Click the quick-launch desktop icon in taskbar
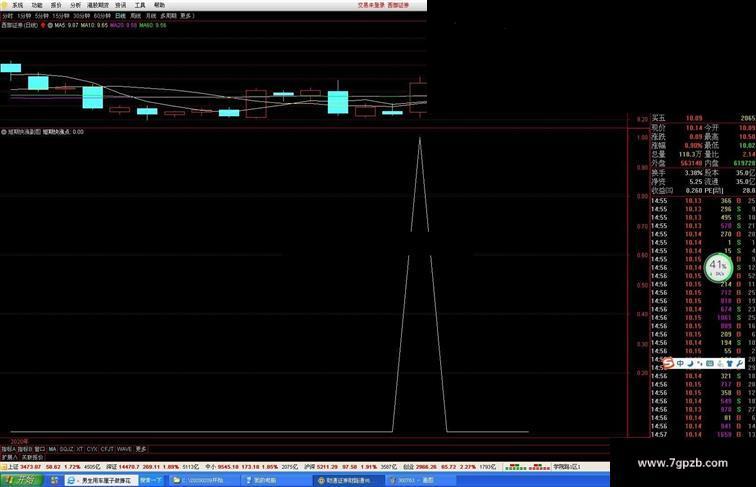Image resolution: width=756 pixels, height=487 pixels. point(54,480)
